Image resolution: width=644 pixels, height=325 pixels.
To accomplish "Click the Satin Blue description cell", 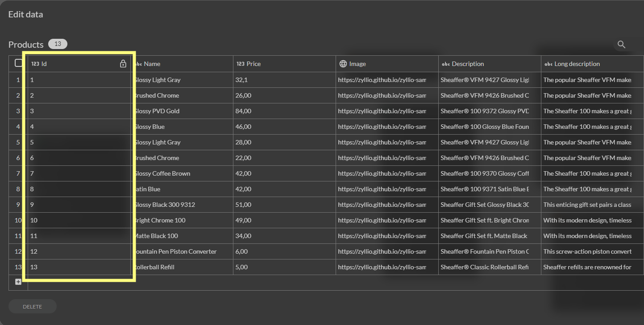I will coord(484,189).
